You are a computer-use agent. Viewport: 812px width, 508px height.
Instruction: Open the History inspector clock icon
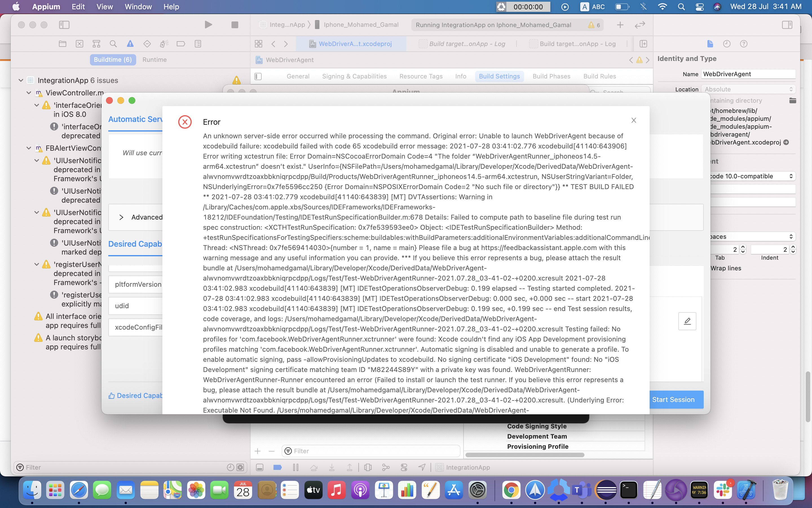727,44
